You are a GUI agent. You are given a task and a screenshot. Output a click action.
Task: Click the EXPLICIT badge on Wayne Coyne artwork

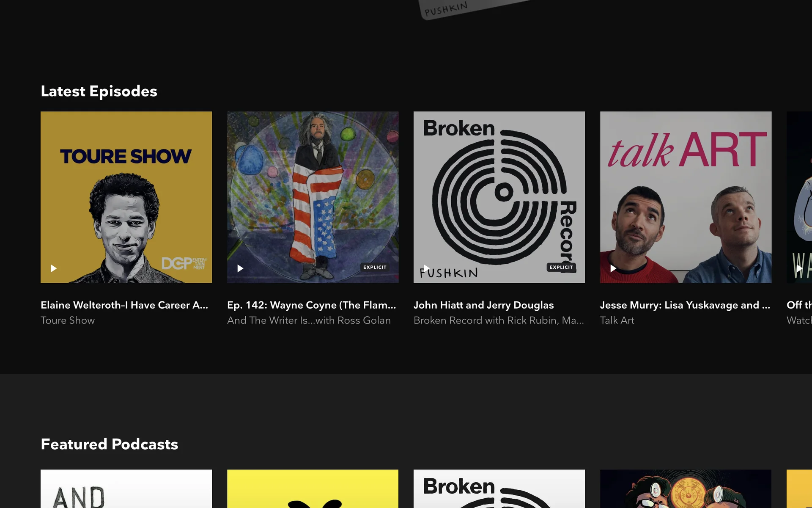[375, 267]
